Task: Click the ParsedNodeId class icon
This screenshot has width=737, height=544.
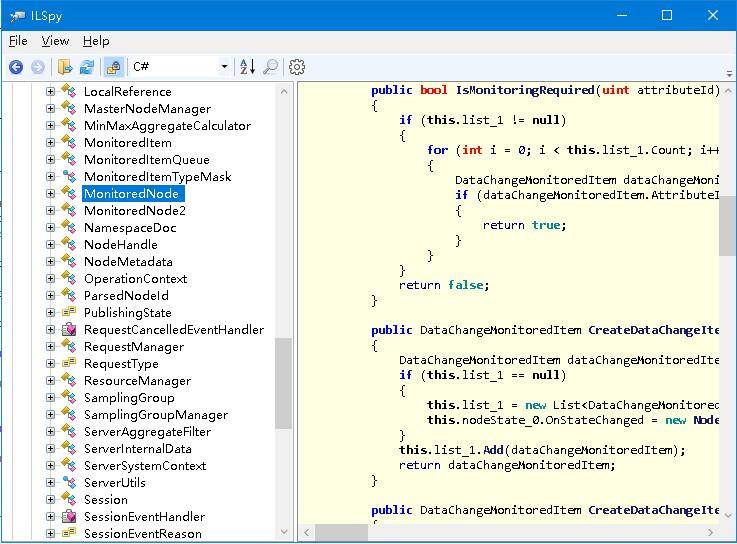Action: pyautogui.click(x=69, y=295)
